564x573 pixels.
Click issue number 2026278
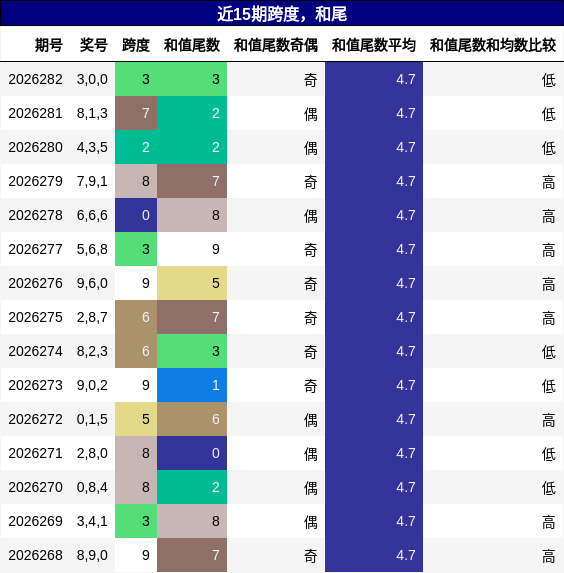tap(35, 215)
